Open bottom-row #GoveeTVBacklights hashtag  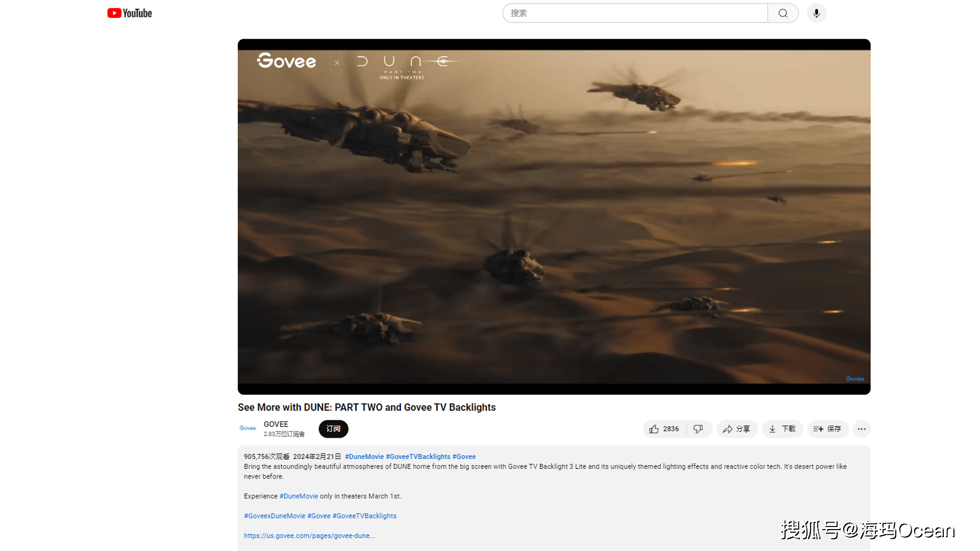[364, 516]
